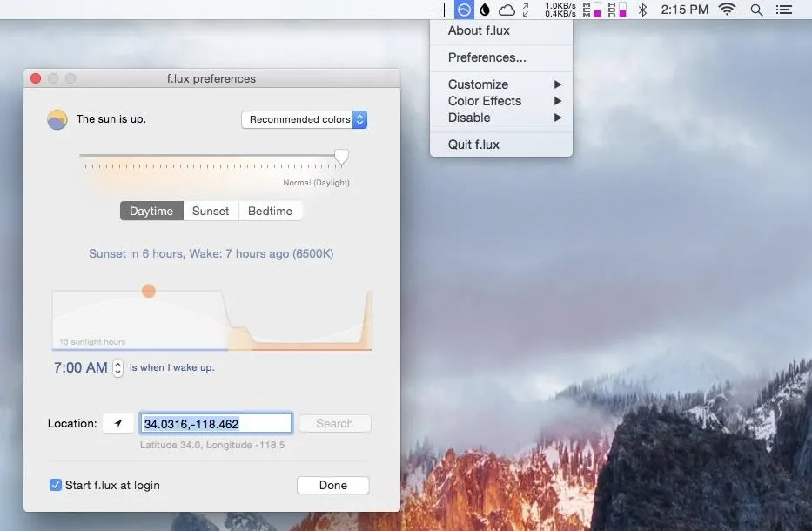Click the f.lux menu bar icon
Screen dimensions: 812x531
click(464, 10)
